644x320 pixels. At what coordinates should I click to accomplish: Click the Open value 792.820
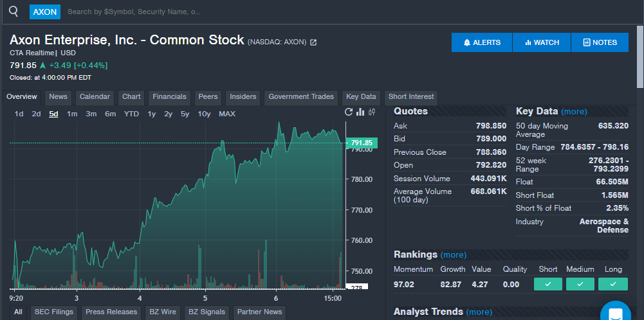tap(492, 165)
